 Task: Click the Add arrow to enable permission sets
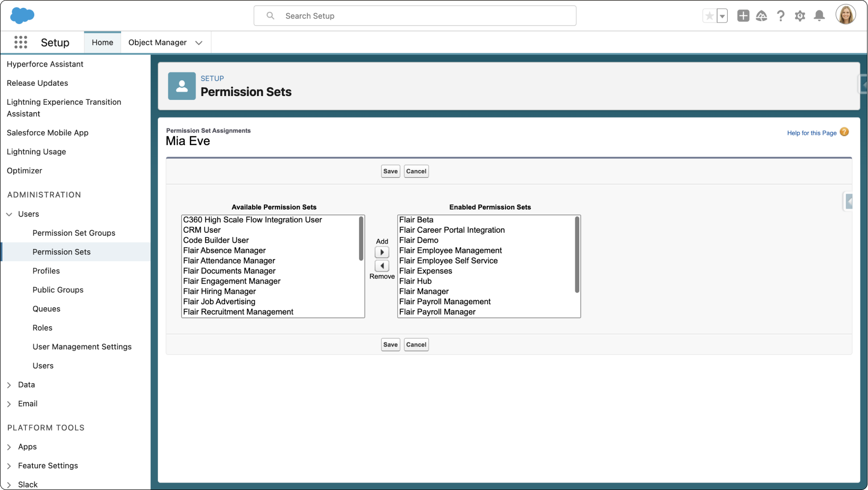pos(382,252)
